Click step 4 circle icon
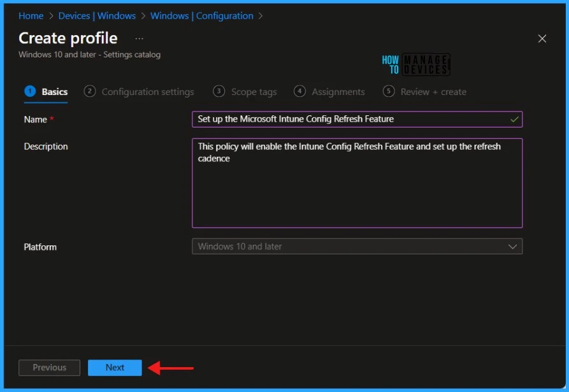This screenshot has width=569, height=392. [x=299, y=91]
